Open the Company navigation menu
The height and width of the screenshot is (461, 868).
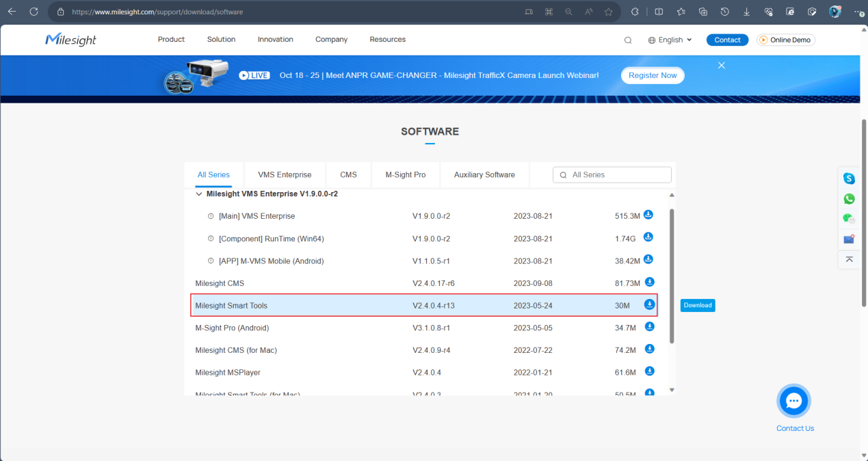click(332, 40)
